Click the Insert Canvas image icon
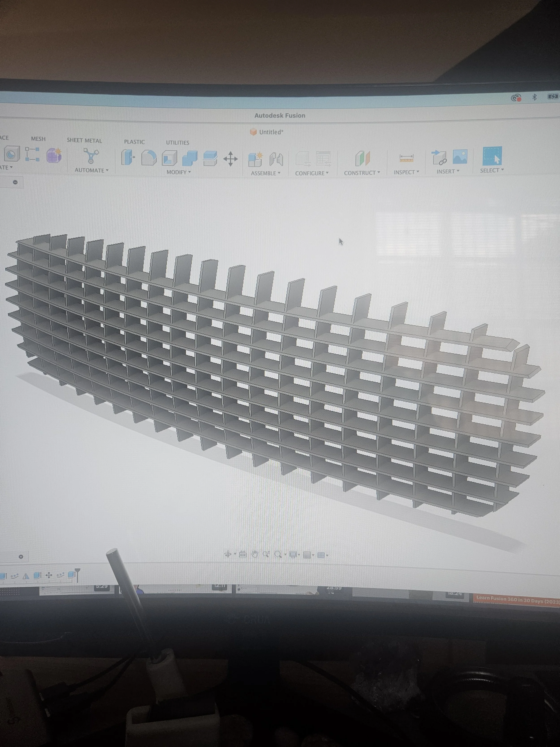560x747 pixels. (460, 157)
